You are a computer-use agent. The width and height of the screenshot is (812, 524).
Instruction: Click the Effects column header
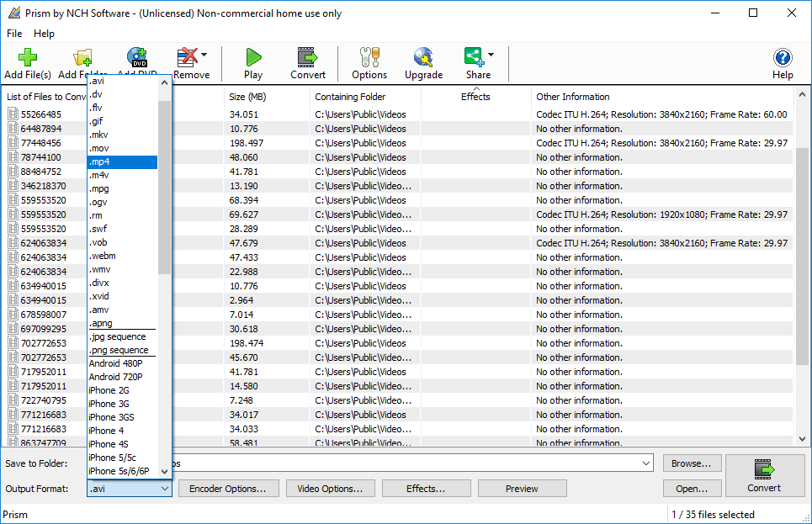click(x=476, y=97)
